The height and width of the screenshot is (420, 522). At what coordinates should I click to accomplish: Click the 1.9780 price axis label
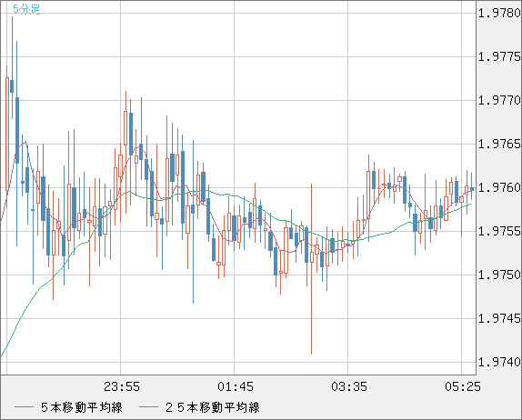[x=499, y=14]
